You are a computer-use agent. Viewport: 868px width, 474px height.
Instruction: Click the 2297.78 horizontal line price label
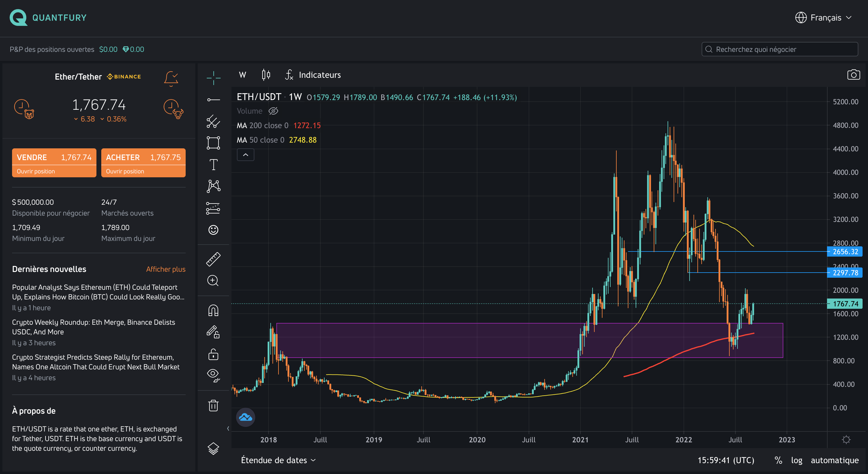pos(845,272)
